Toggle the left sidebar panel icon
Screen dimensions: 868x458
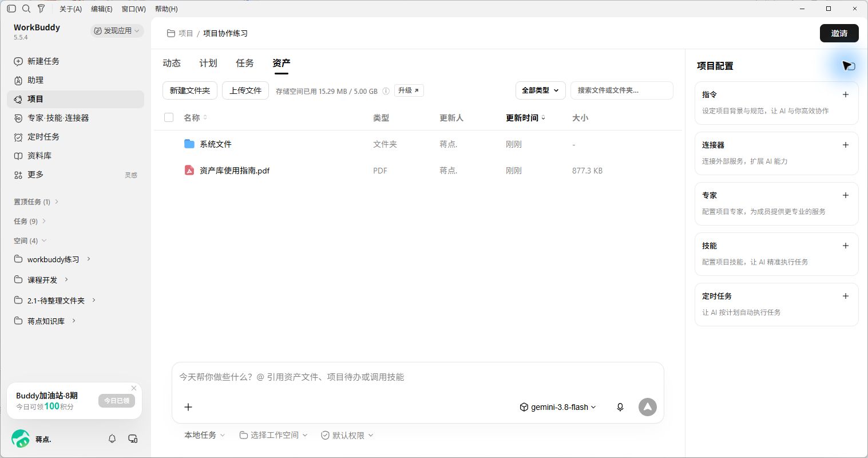click(x=11, y=9)
